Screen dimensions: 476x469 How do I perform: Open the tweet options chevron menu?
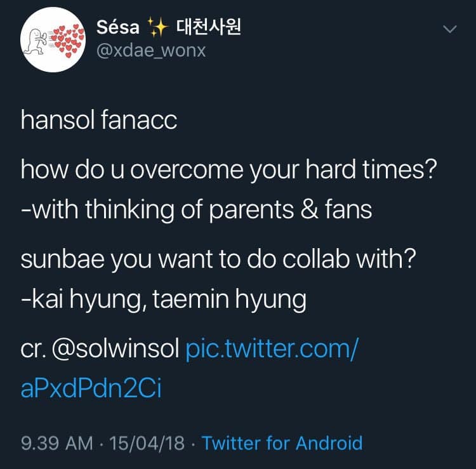coord(449,30)
